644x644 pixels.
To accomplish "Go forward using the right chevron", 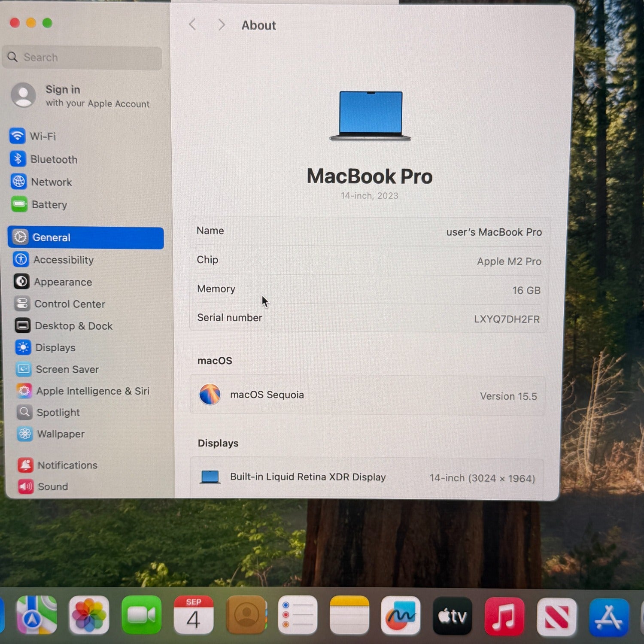I will pyautogui.click(x=221, y=25).
